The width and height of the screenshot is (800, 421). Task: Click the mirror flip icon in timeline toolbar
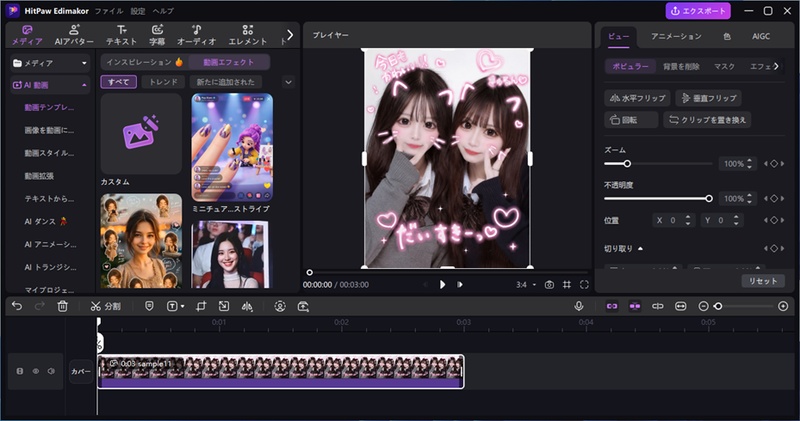(x=247, y=306)
